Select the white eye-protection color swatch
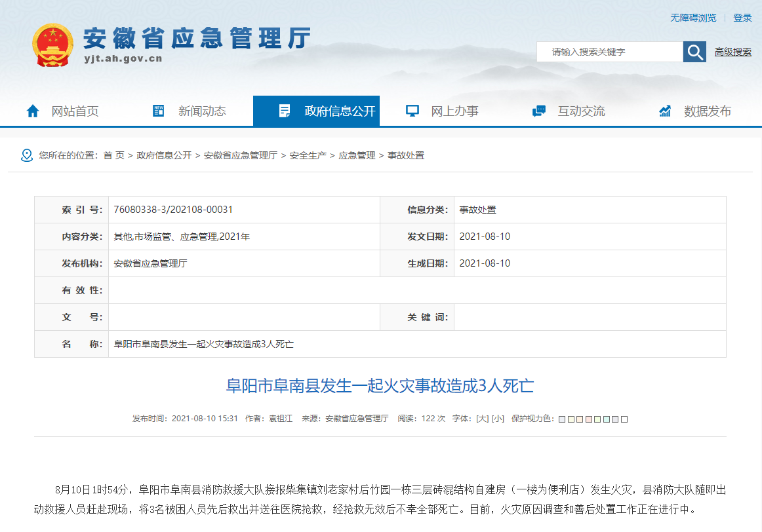The width and height of the screenshot is (762, 532). 624,419
